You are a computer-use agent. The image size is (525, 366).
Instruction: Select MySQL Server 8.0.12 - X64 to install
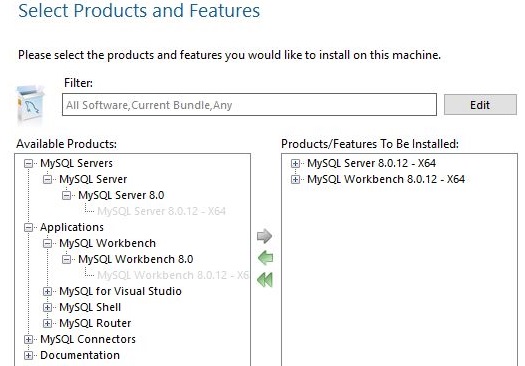point(372,163)
